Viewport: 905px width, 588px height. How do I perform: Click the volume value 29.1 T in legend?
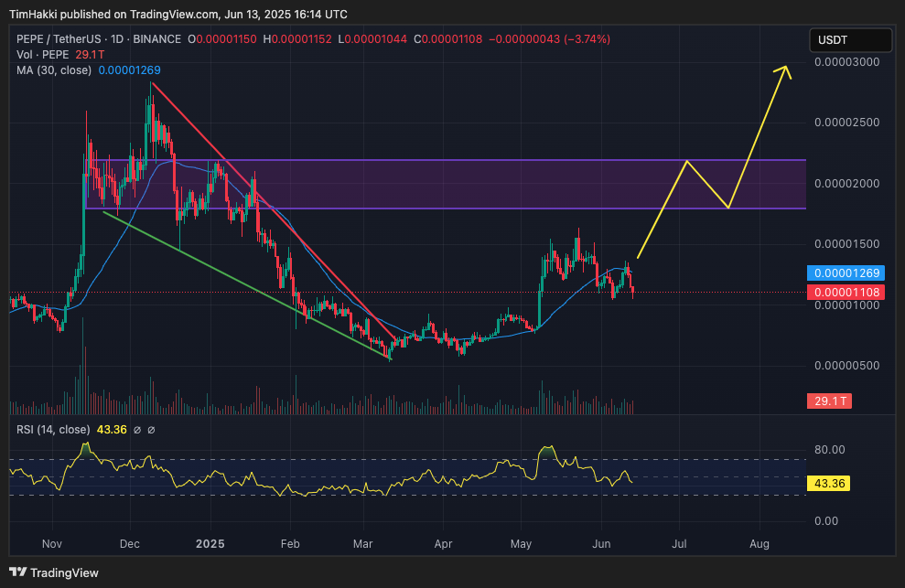click(90, 54)
